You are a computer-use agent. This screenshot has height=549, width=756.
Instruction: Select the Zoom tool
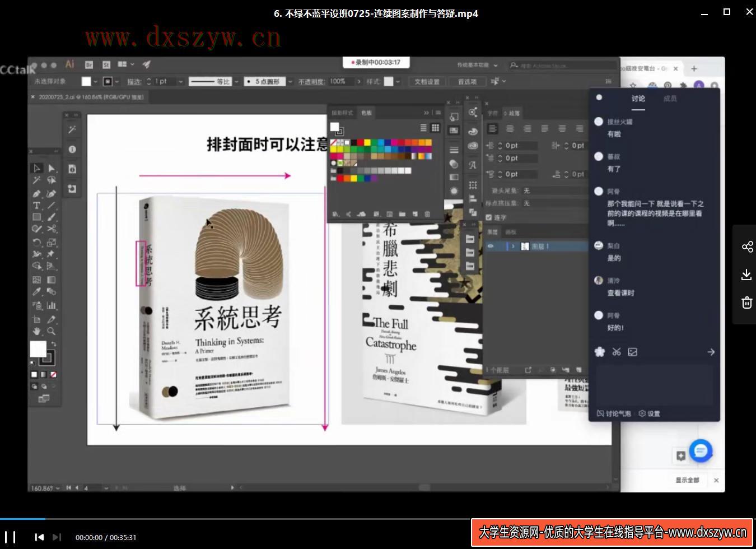[52, 332]
